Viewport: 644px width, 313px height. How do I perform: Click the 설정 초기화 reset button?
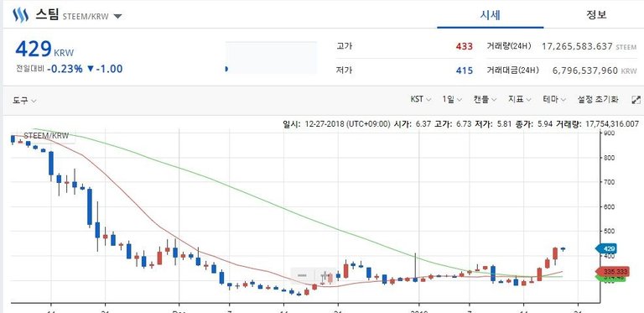pyautogui.click(x=597, y=99)
